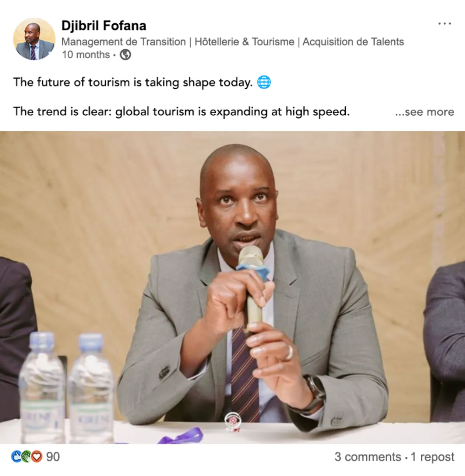Click the green celebrate reaction icon
This screenshot has height=476, width=465.
26,456
